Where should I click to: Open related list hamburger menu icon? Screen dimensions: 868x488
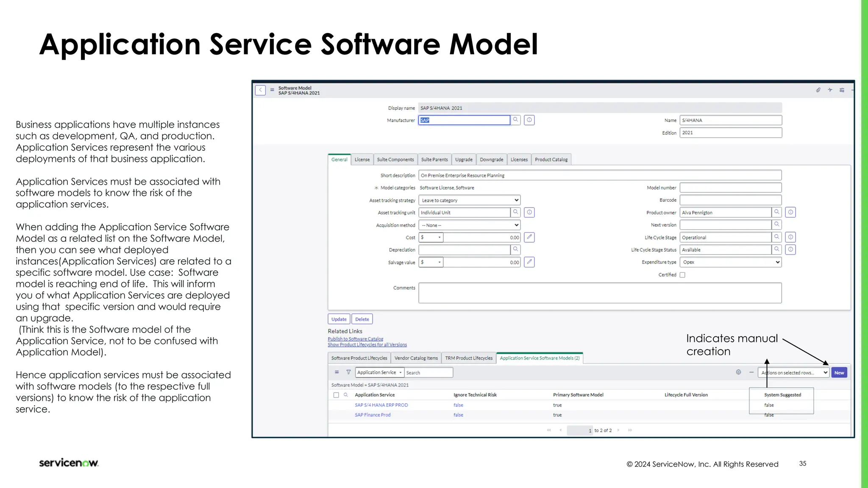point(337,372)
